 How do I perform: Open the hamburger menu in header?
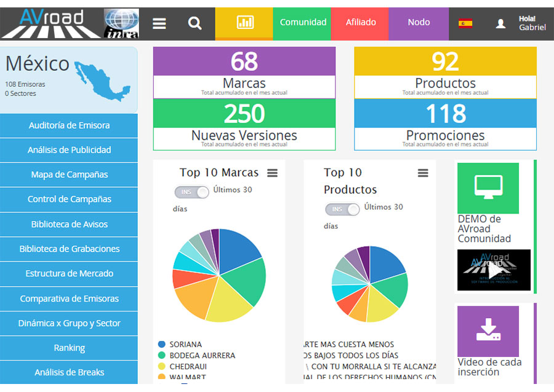coord(159,23)
